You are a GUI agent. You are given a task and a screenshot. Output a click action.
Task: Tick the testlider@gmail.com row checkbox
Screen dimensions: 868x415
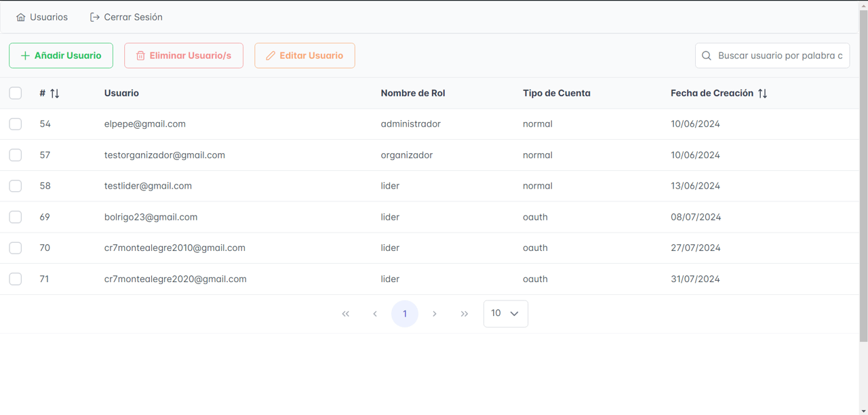pos(16,186)
